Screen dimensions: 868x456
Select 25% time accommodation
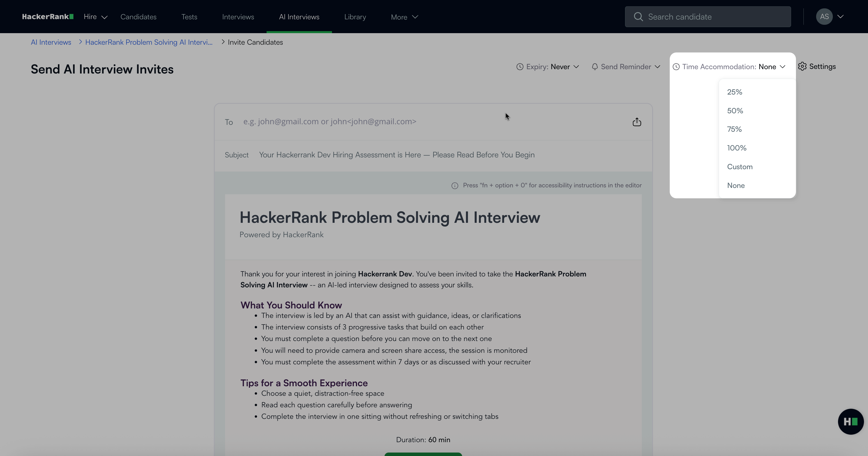(x=757, y=92)
